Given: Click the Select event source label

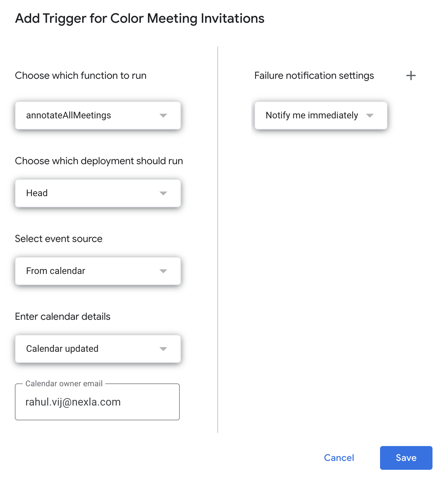Looking at the screenshot, I should 59,239.
